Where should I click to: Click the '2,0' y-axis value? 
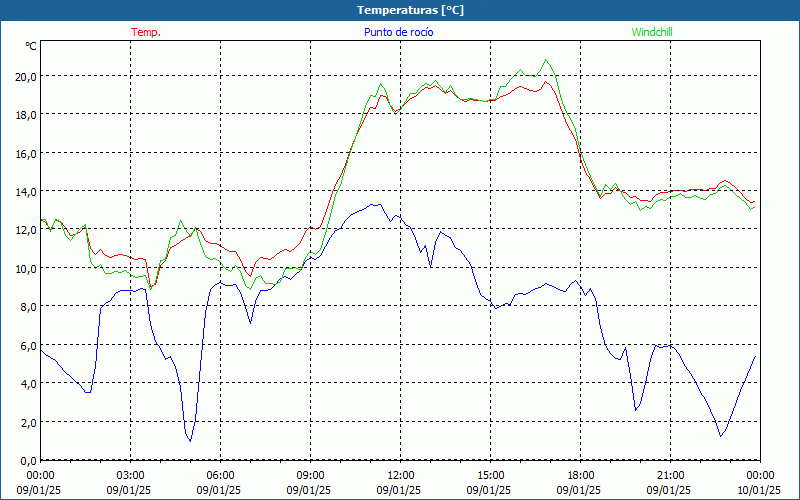coord(29,422)
